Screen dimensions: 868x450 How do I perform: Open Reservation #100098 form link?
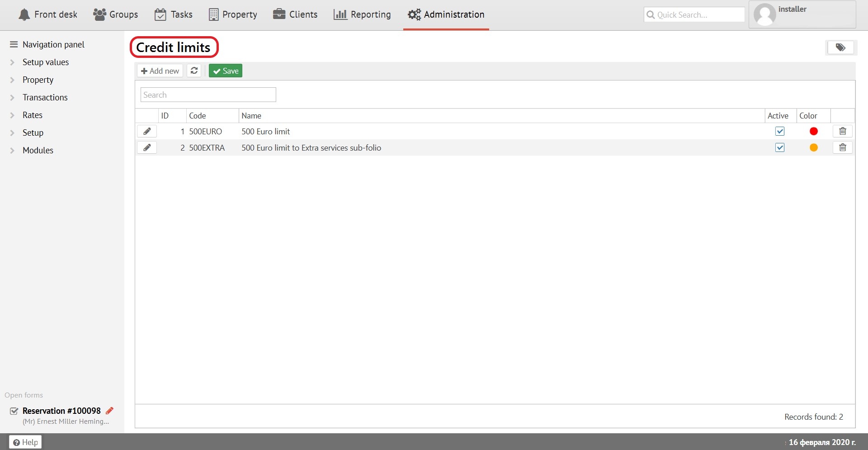(x=61, y=411)
